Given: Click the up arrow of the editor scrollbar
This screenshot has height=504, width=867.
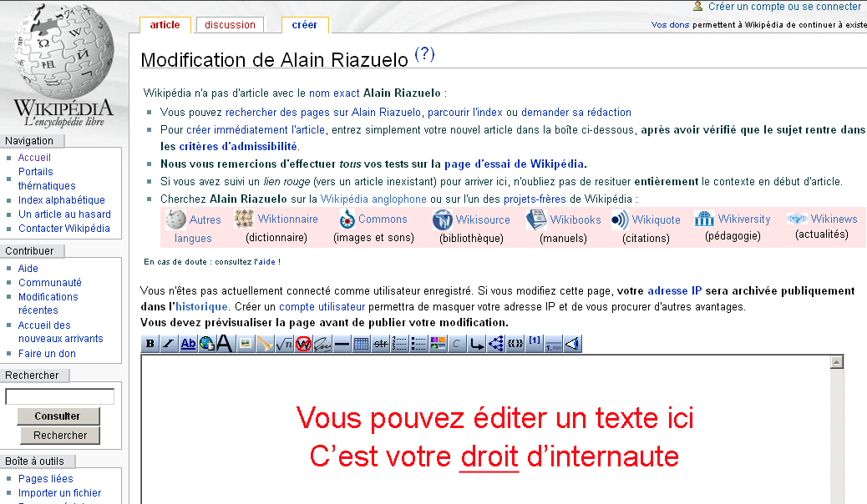Looking at the screenshot, I should [x=837, y=362].
